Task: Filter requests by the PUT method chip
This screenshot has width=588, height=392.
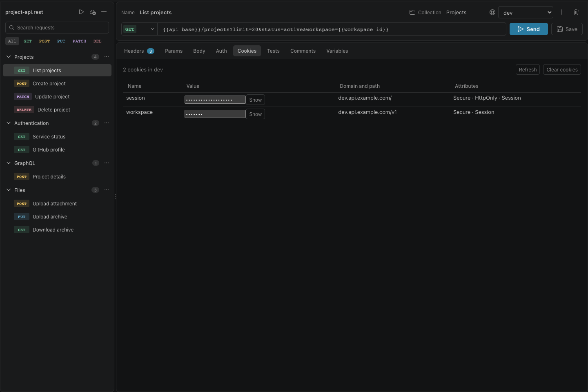Action: 61,41
